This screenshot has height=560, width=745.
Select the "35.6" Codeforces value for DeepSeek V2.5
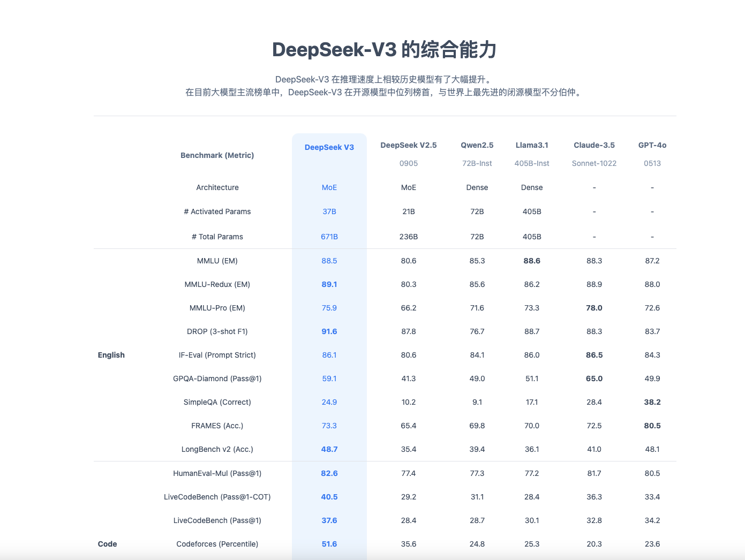(x=409, y=544)
